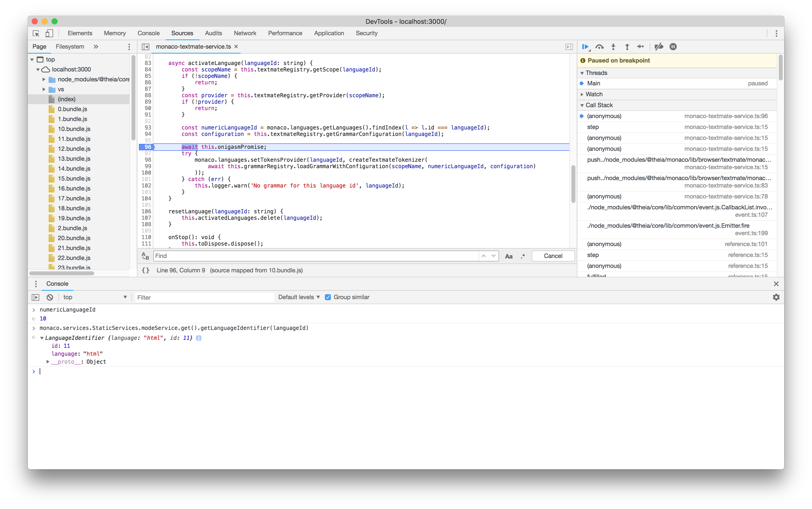Open the Default levels dropdown
The width and height of the screenshot is (812, 509).
tap(297, 297)
